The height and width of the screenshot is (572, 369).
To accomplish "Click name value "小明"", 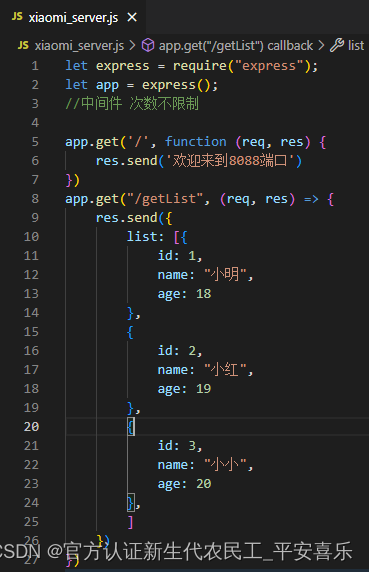I will click(x=225, y=274).
